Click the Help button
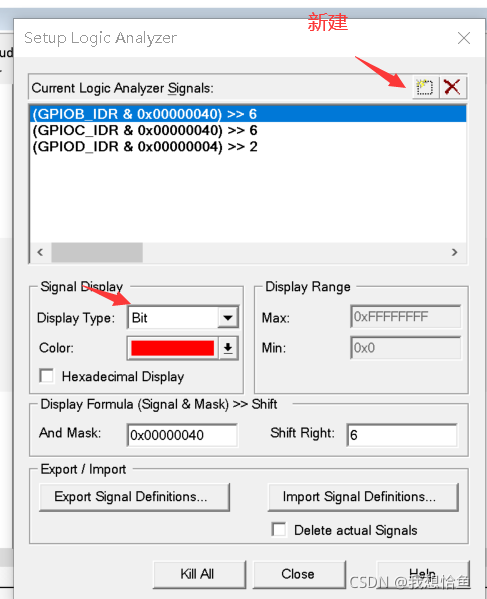Screen dimensions: 487x599 [x=423, y=574]
